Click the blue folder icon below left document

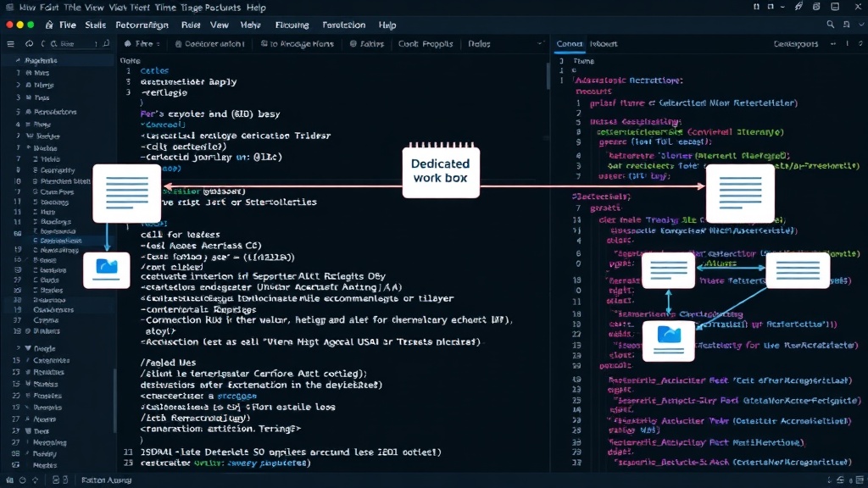[107, 270]
